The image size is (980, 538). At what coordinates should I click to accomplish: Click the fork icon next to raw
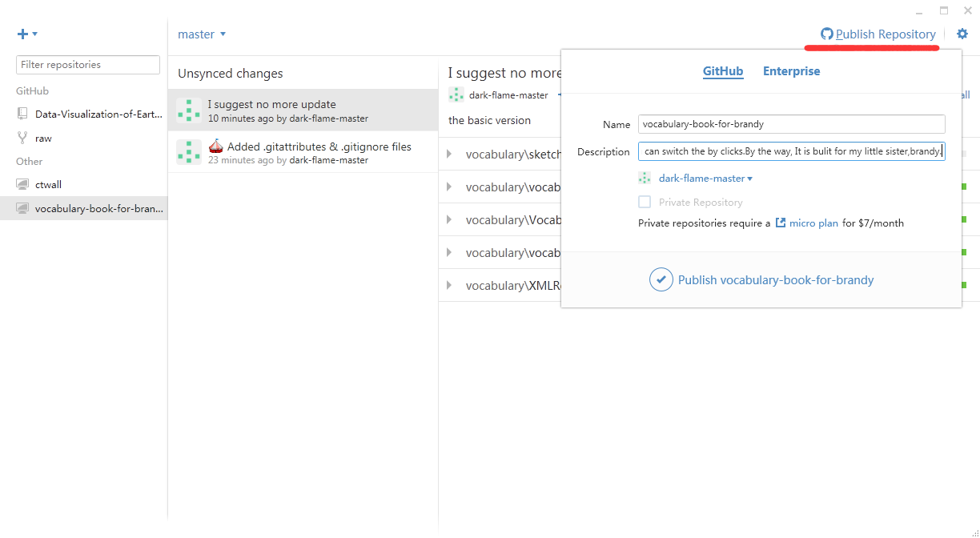tap(22, 138)
